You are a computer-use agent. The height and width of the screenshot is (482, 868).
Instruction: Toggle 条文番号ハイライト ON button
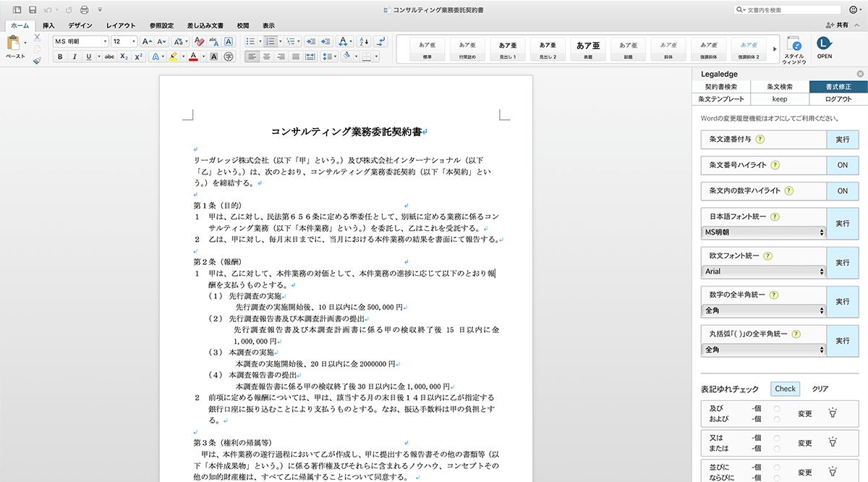click(x=842, y=165)
